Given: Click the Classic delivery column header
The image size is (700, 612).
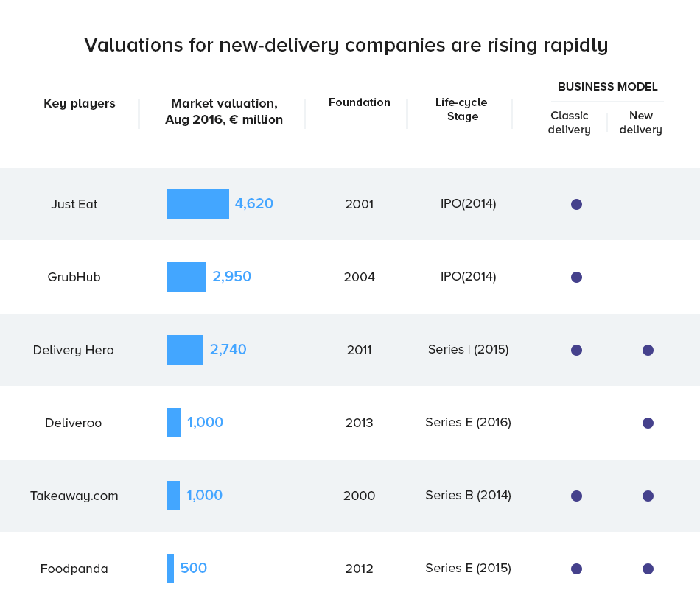Looking at the screenshot, I should tap(569, 122).
